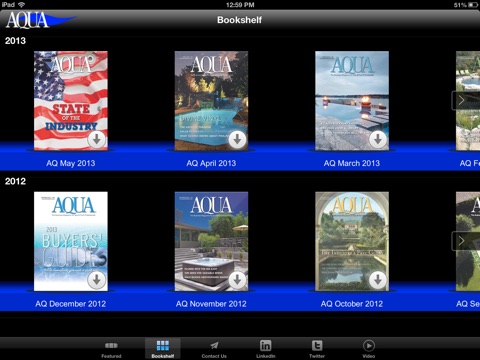Tap the AQ April 2013 label
This screenshot has width=480, height=360.
pos(211,163)
